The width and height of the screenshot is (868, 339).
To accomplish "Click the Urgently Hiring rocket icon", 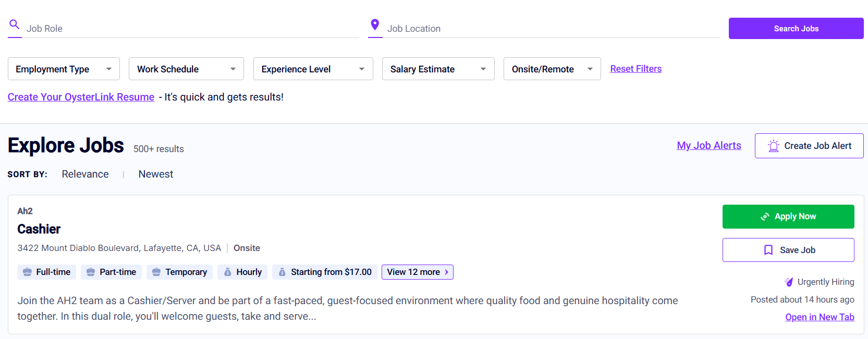I will (x=789, y=282).
